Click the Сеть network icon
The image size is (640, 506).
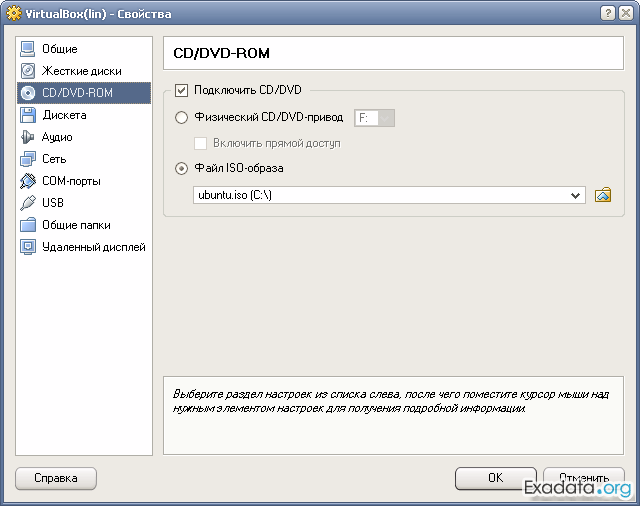pos(28,159)
